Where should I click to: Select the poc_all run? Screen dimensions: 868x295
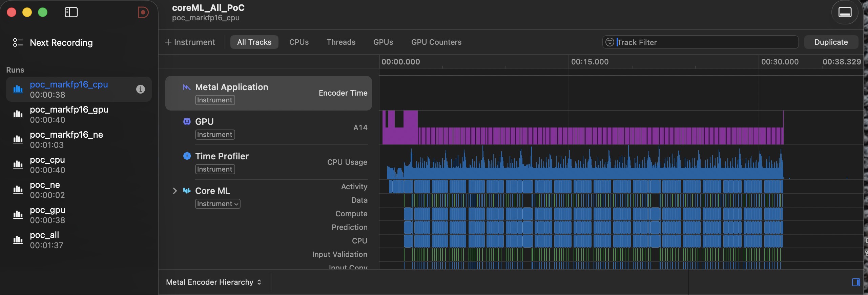[x=79, y=240]
